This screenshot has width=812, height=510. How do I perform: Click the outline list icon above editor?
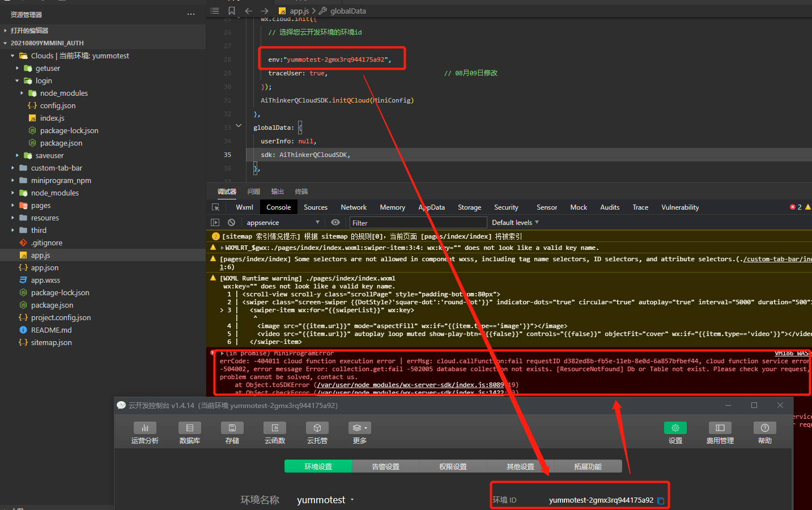215,11
